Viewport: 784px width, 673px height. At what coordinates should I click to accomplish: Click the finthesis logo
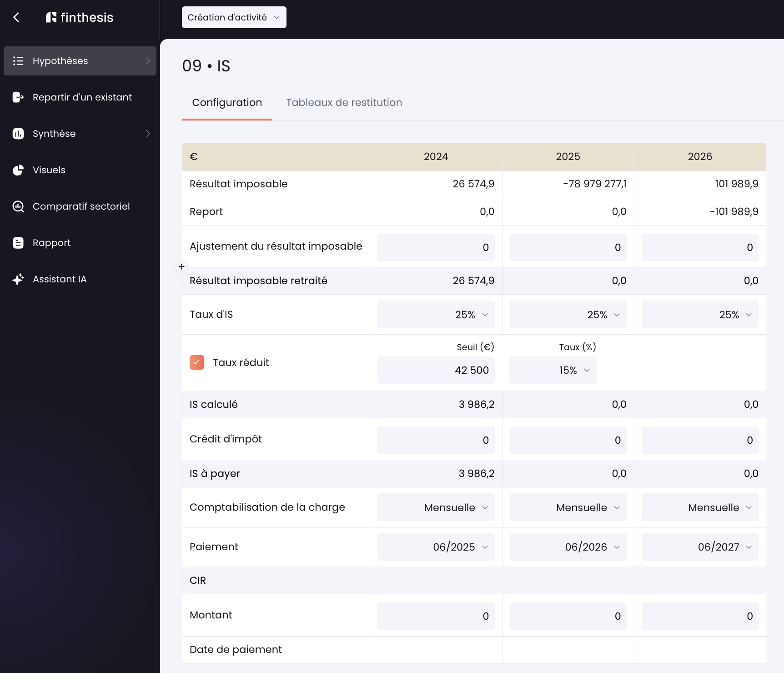click(80, 17)
